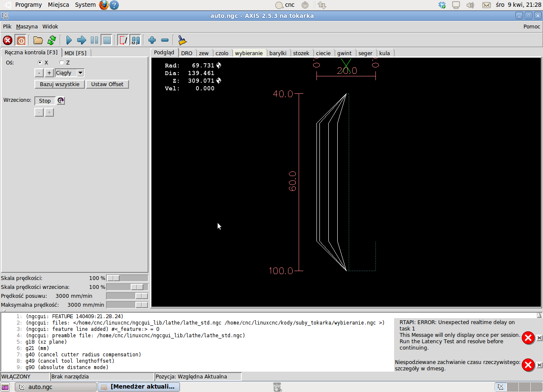This screenshot has width=543, height=392.
Task: Zoom in with the plus icon
Action: pos(152,40)
